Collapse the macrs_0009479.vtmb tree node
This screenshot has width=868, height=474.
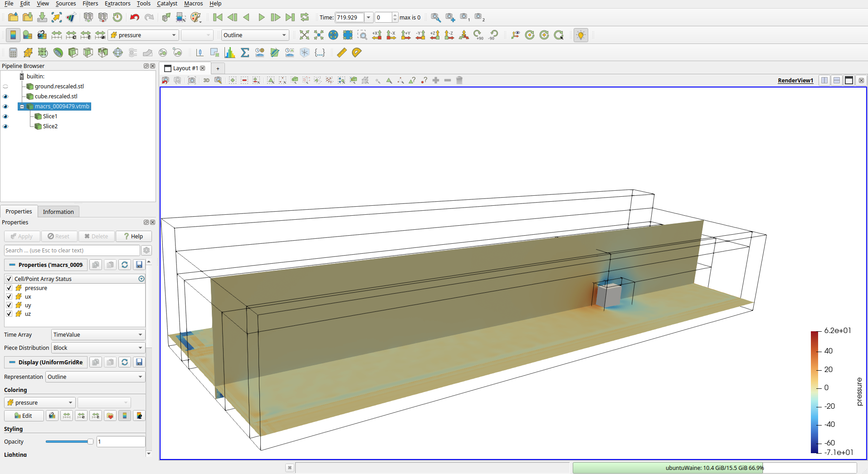pos(22,106)
